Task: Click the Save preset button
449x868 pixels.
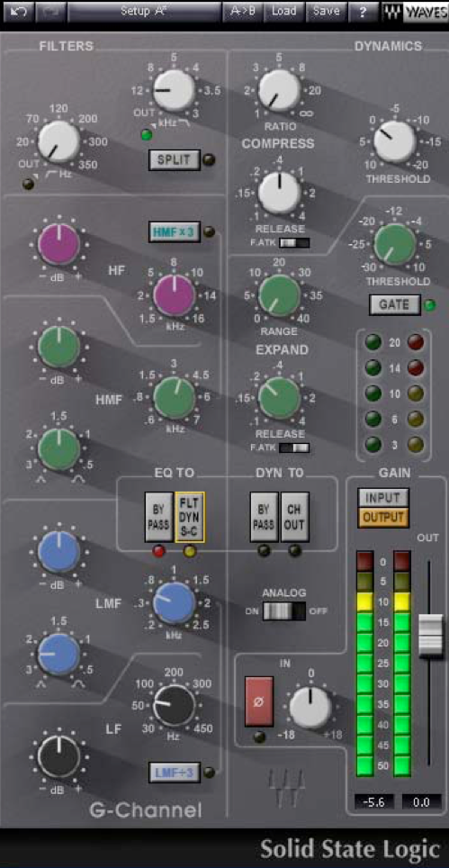Action: click(x=327, y=12)
